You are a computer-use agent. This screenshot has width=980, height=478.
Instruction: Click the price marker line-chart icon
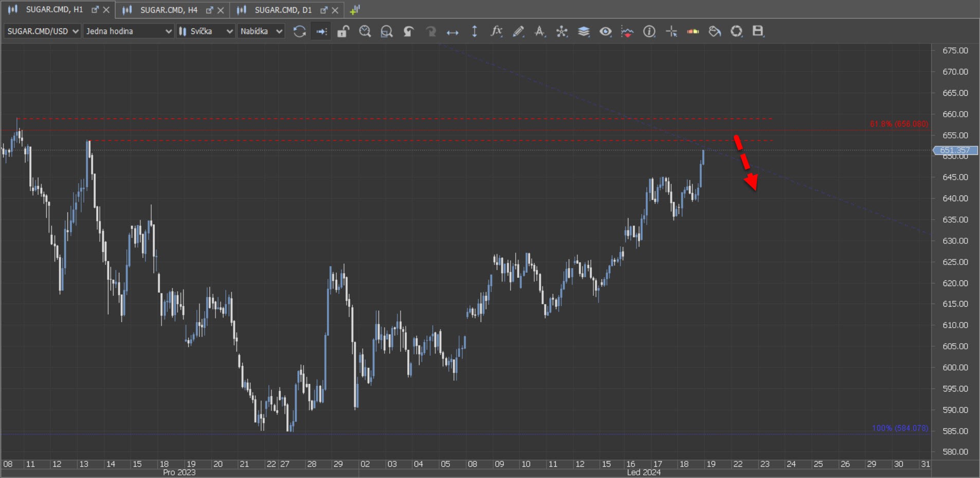pos(627,31)
